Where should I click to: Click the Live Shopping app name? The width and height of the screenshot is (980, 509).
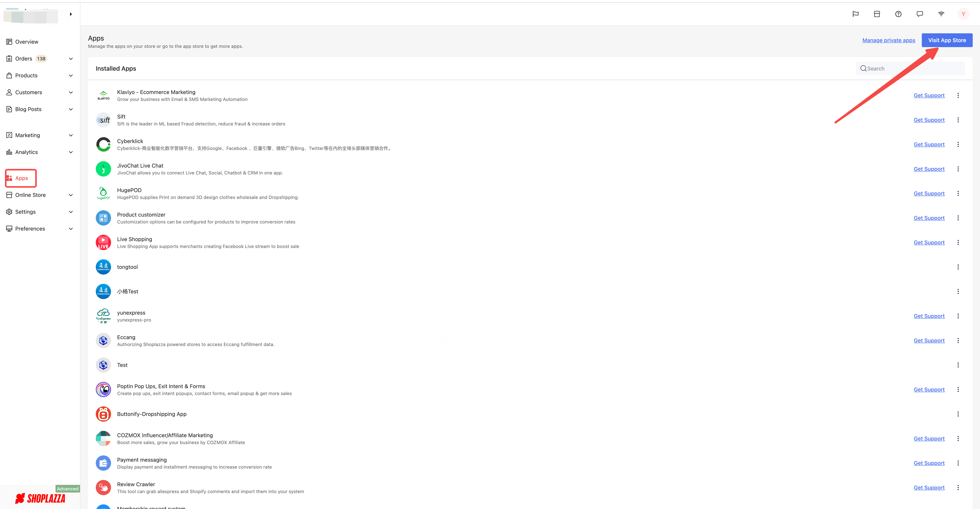(x=134, y=239)
